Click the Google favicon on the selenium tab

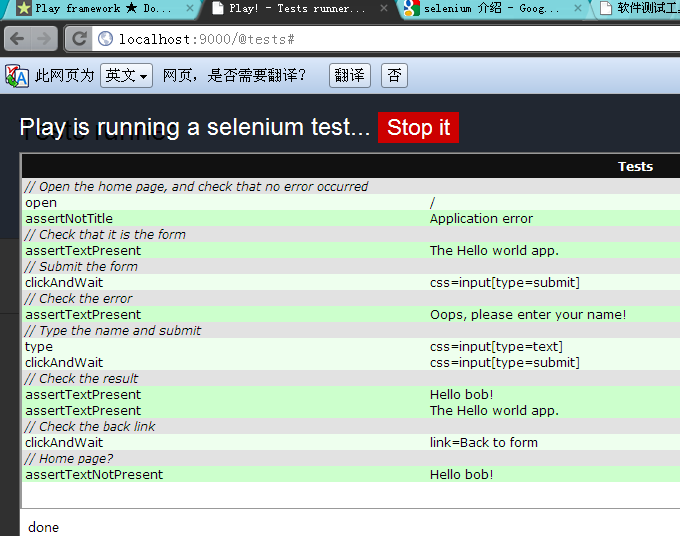click(x=411, y=8)
